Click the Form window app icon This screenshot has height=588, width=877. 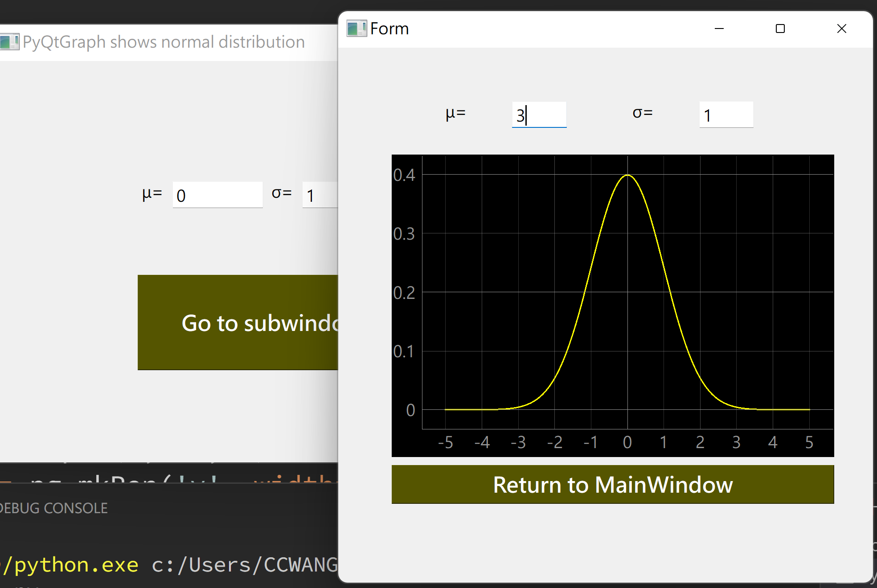tap(357, 29)
